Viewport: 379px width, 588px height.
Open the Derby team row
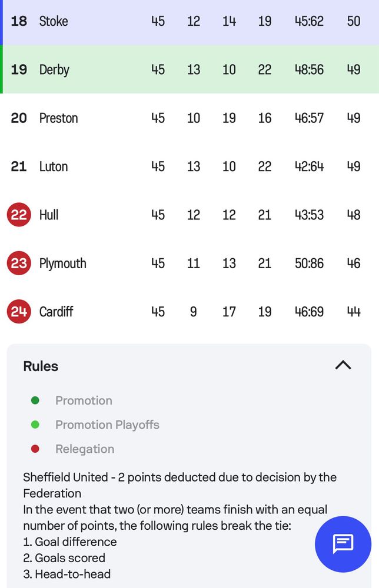pyautogui.click(x=54, y=69)
